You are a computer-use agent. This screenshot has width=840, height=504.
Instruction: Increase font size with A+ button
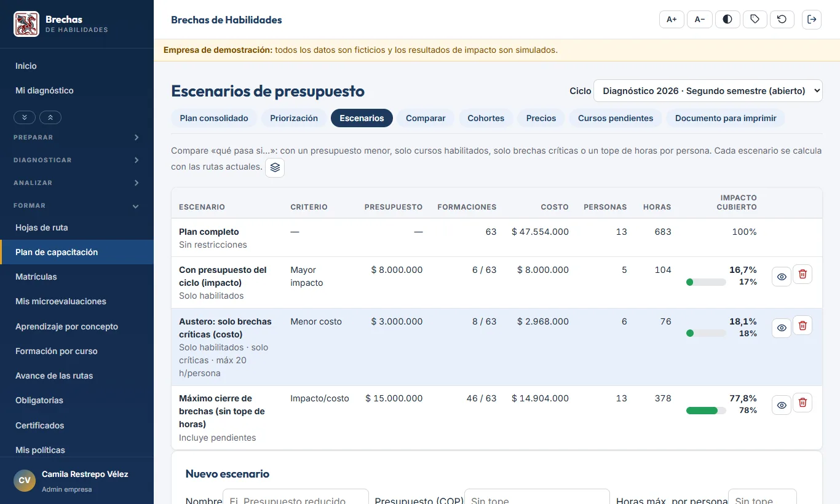pos(672,19)
